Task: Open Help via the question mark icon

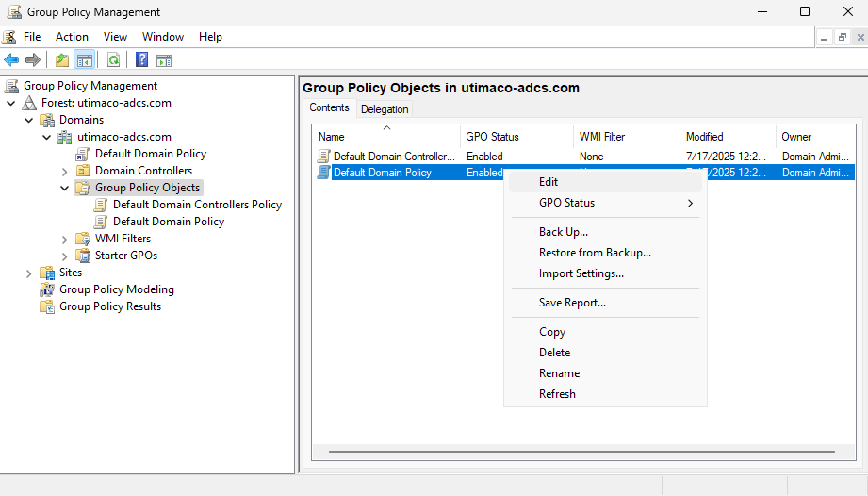Action: (x=141, y=60)
